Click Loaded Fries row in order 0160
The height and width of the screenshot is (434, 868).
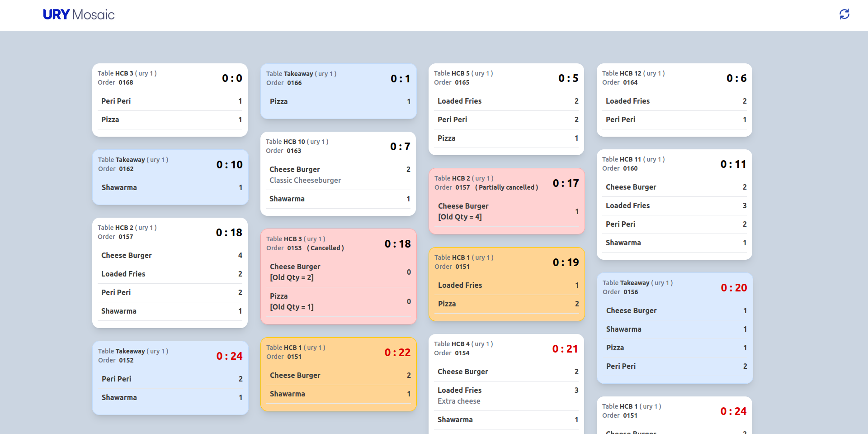675,205
